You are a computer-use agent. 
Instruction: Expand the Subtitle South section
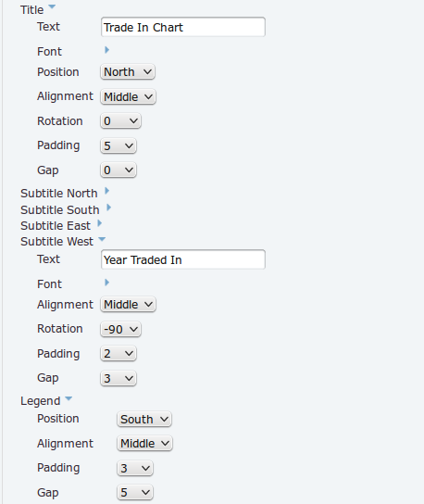pyautogui.click(x=108, y=208)
